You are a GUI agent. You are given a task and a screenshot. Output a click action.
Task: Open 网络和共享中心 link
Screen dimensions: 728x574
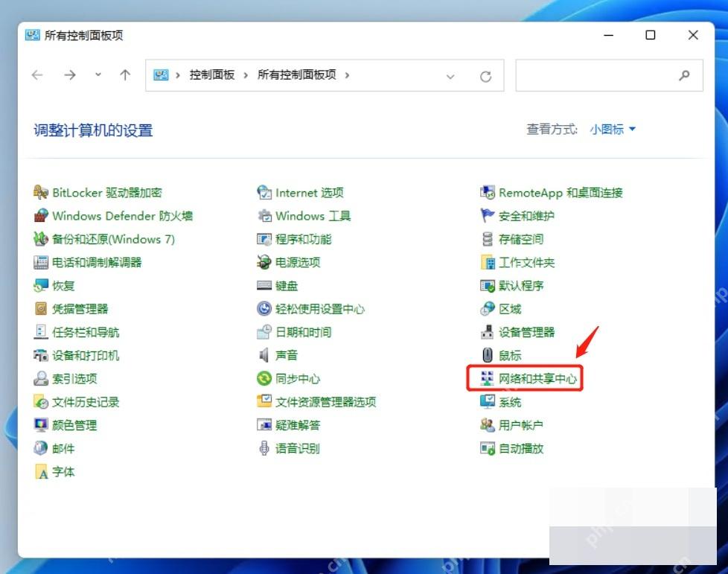[537, 378]
